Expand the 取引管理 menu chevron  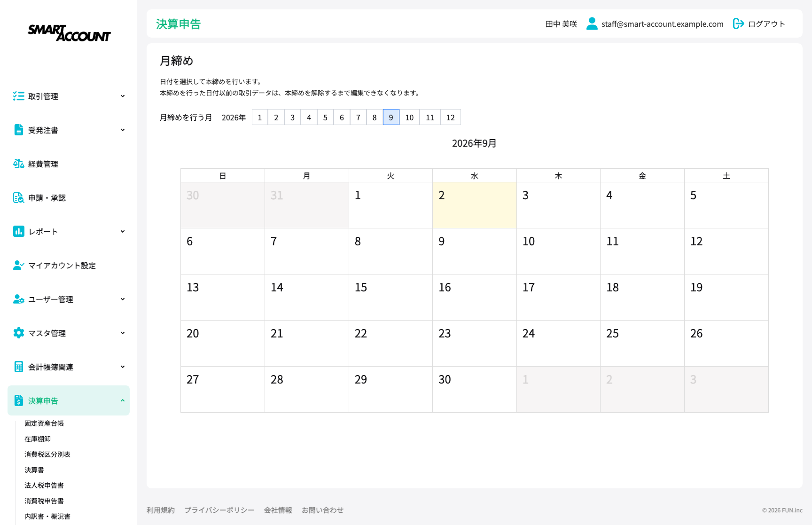coord(123,96)
